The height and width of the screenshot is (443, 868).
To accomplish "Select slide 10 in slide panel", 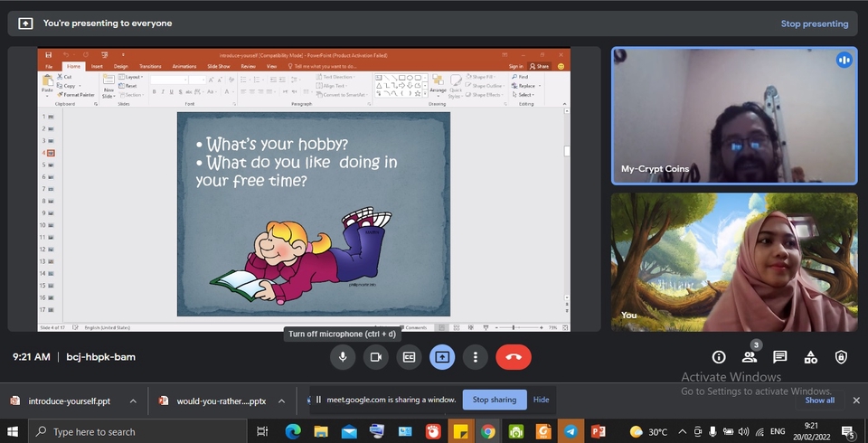I will point(51,225).
